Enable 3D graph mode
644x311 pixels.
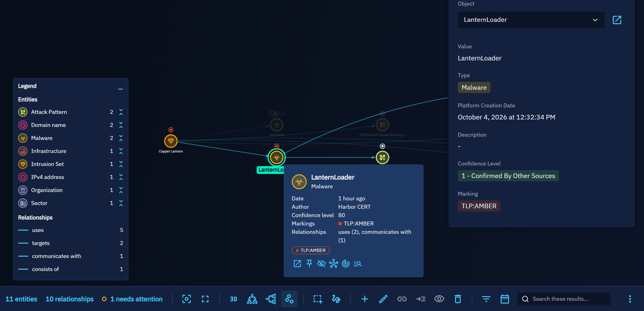click(234, 299)
